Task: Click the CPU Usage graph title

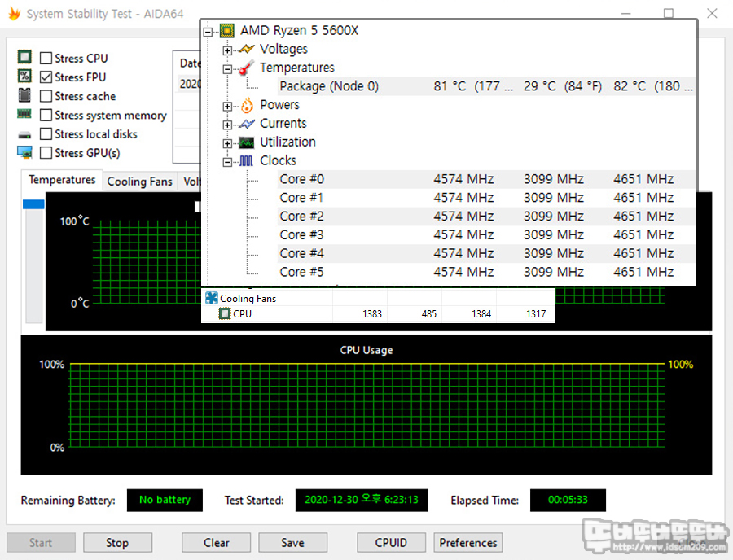Action: pos(366,350)
